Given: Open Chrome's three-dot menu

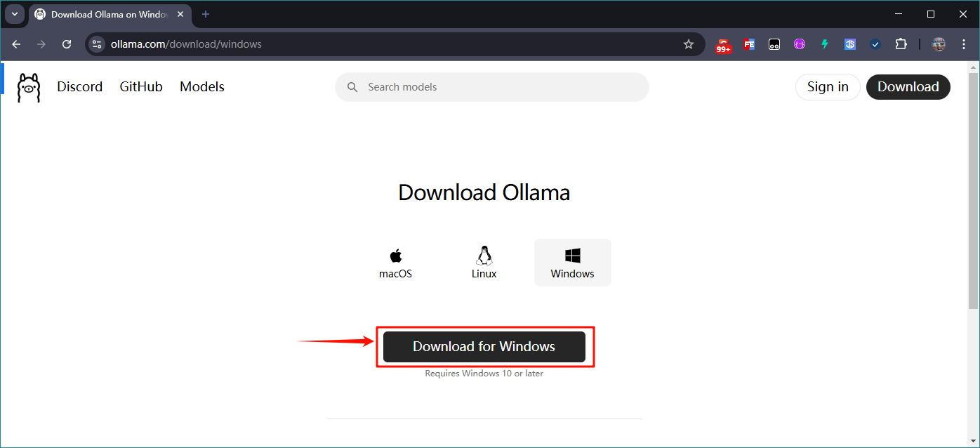Looking at the screenshot, I should coord(963,44).
